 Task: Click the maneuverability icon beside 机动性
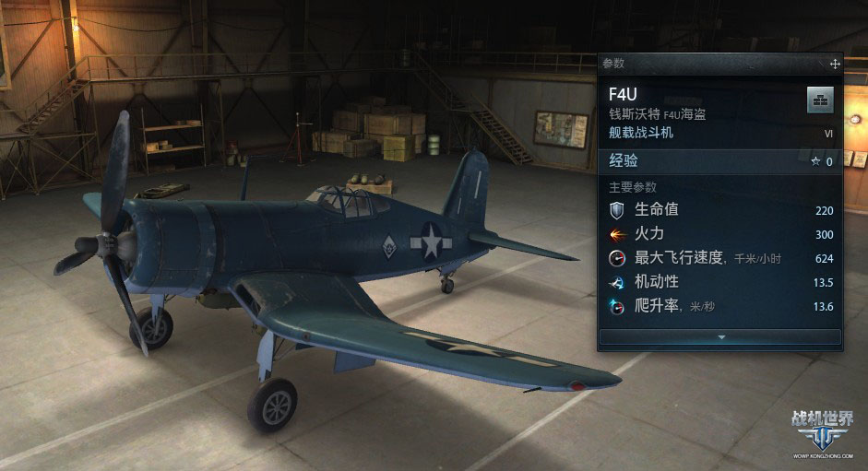tap(617, 282)
